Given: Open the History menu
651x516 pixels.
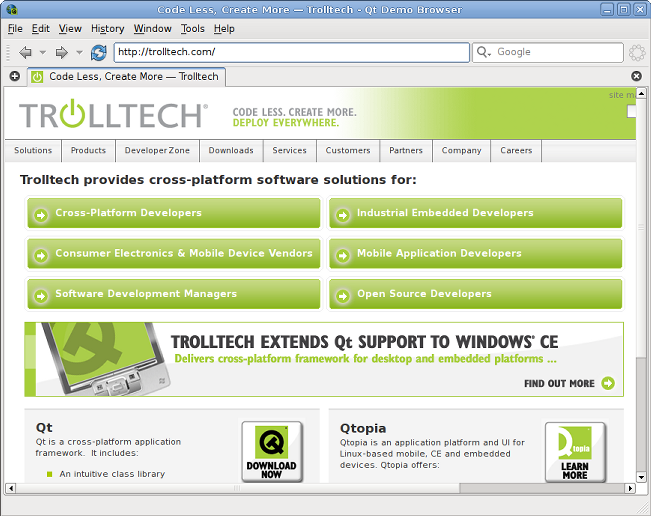Looking at the screenshot, I should tap(108, 29).
